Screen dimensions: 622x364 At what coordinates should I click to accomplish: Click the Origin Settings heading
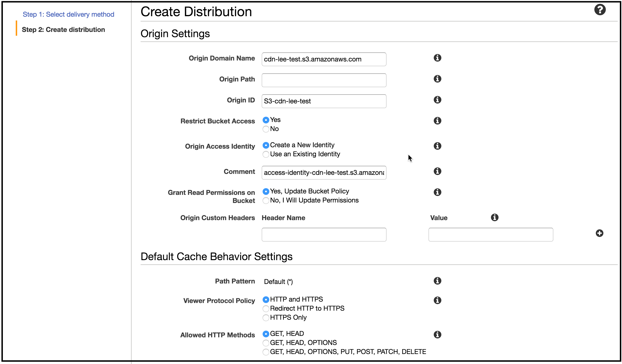pyautogui.click(x=175, y=34)
